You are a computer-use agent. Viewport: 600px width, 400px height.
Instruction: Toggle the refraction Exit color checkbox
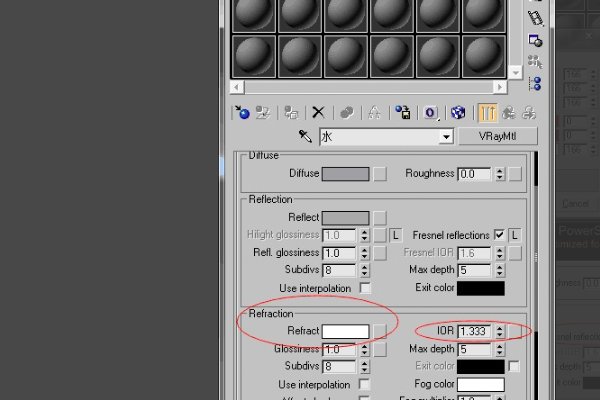tap(514, 366)
